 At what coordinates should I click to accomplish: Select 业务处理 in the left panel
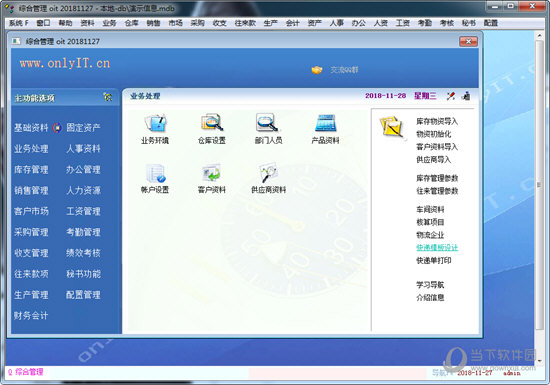(x=31, y=149)
